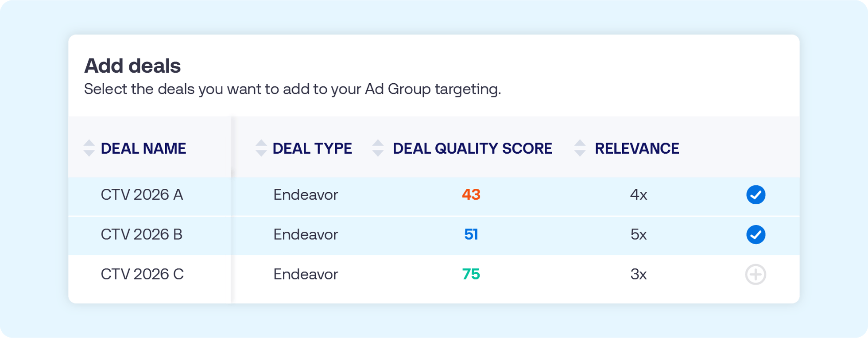Click the Add deals heading
Image resolution: width=868 pixels, height=338 pixels.
[132, 66]
